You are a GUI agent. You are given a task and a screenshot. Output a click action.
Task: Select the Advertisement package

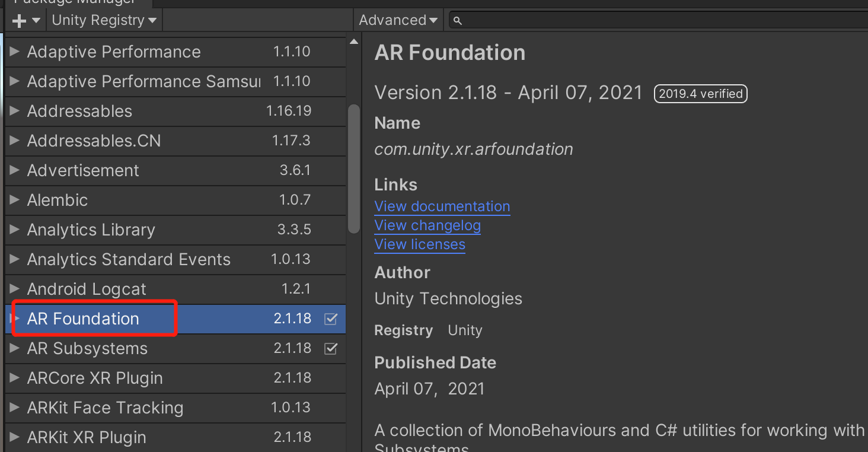pyautogui.click(x=83, y=170)
